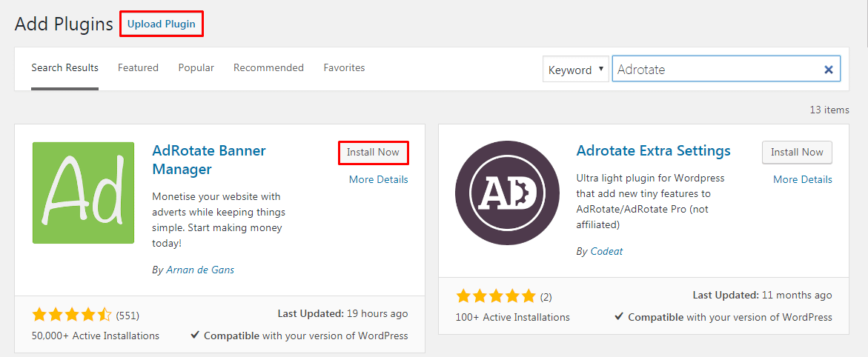Select Last Updated: 19 hours ago text
868x357 pixels.
pos(342,314)
